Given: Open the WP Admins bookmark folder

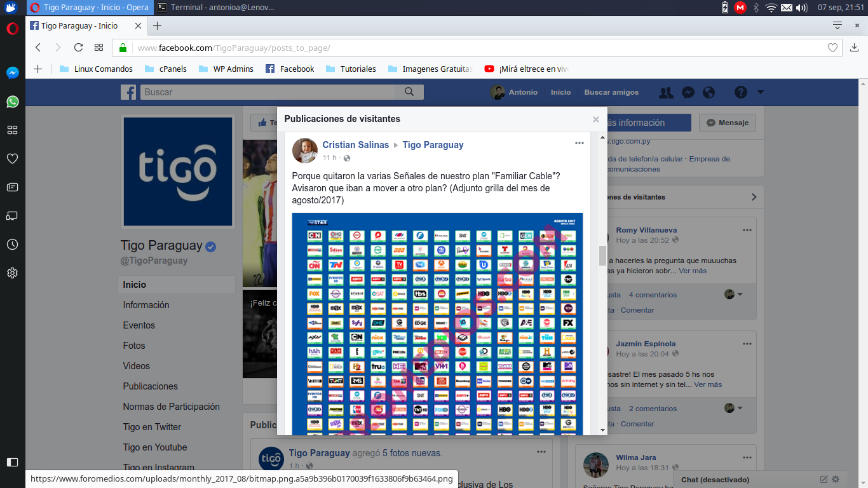Looking at the screenshot, I should 226,69.
